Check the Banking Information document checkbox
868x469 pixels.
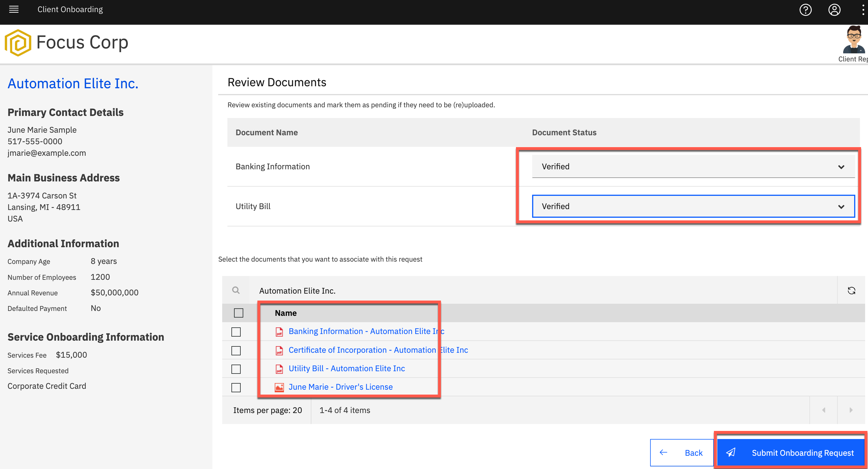click(236, 332)
